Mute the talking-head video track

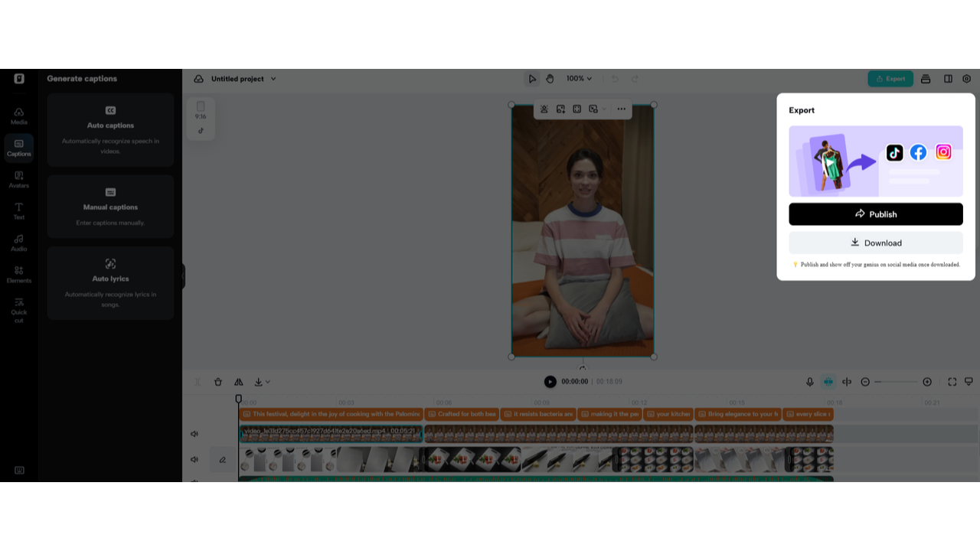pos(194,434)
